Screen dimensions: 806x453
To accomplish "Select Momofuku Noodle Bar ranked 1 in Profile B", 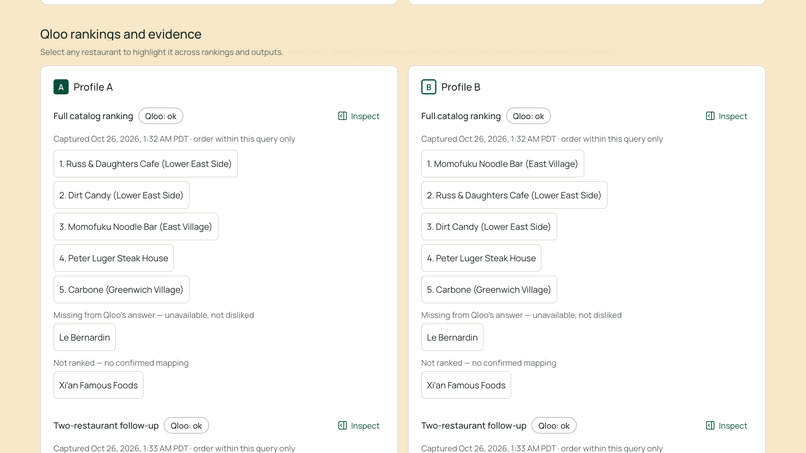I will (502, 164).
